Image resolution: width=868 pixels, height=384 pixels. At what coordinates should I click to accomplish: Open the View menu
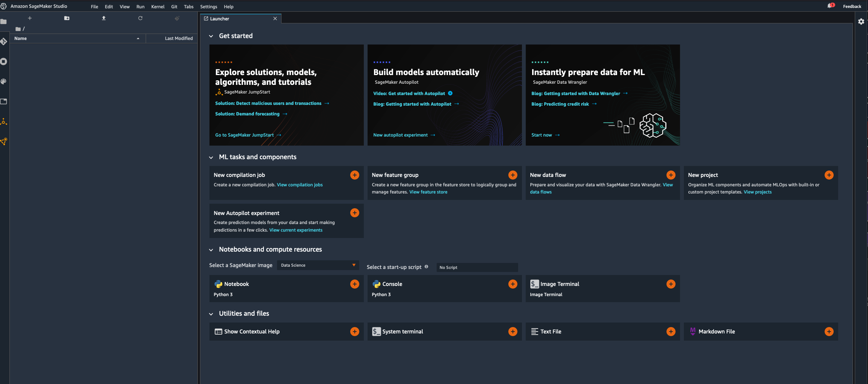point(125,6)
